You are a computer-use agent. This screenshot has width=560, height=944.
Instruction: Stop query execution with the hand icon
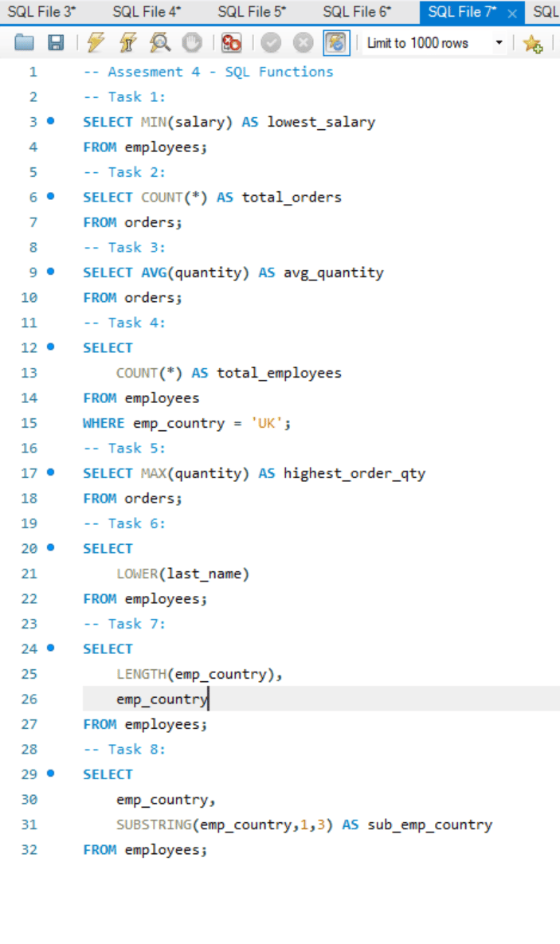click(192, 43)
